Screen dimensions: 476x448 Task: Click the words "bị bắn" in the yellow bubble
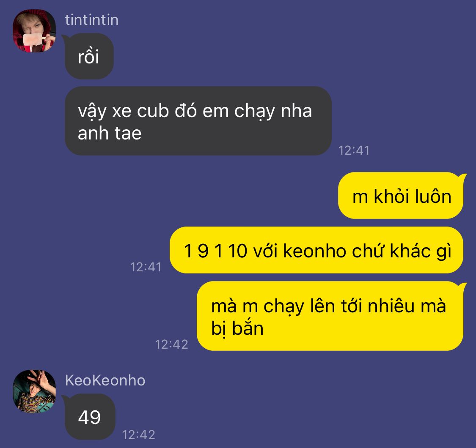[x=237, y=329]
